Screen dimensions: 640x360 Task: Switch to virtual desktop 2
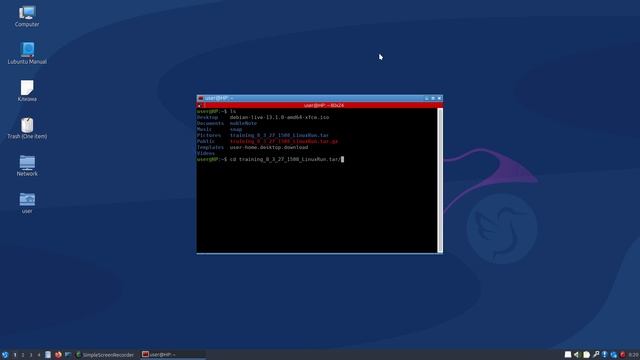pos(23,355)
